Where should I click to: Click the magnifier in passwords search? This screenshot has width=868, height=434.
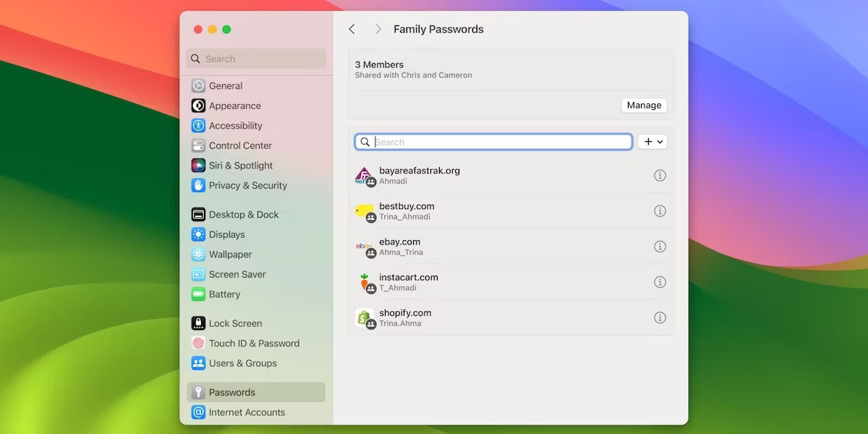tap(365, 142)
